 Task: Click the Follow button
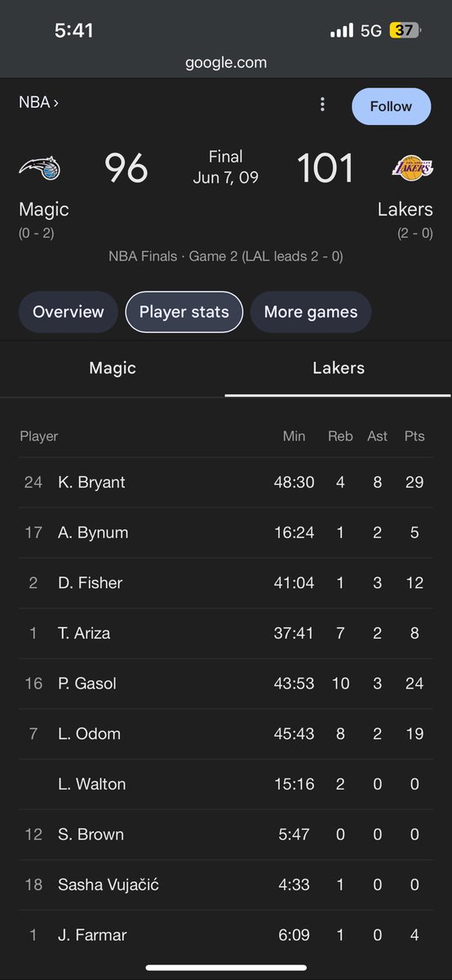[392, 106]
